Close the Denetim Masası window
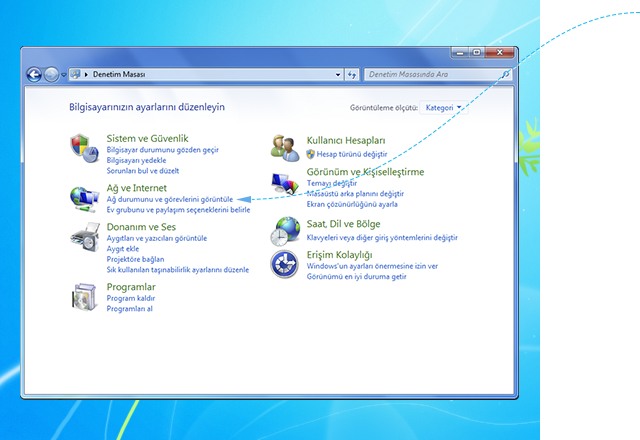Screen dimensions: 640x440 pyautogui.click(x=500, y=53)
